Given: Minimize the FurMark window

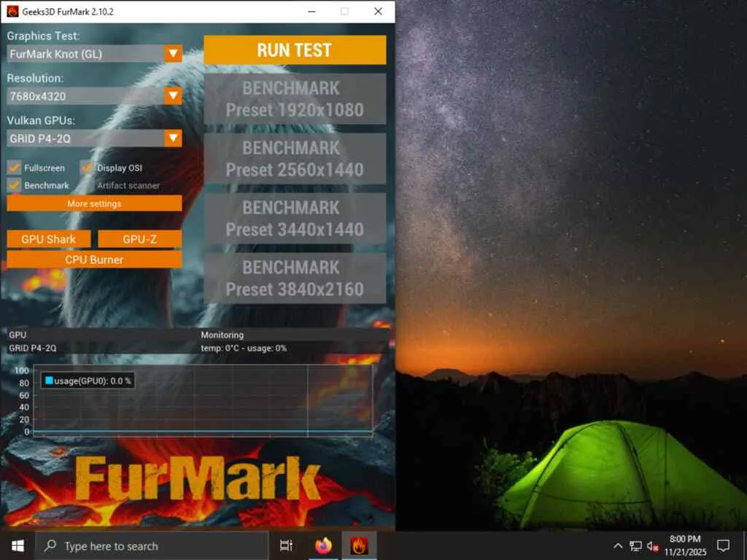Looking at the screenshot, I should point(311,12).
